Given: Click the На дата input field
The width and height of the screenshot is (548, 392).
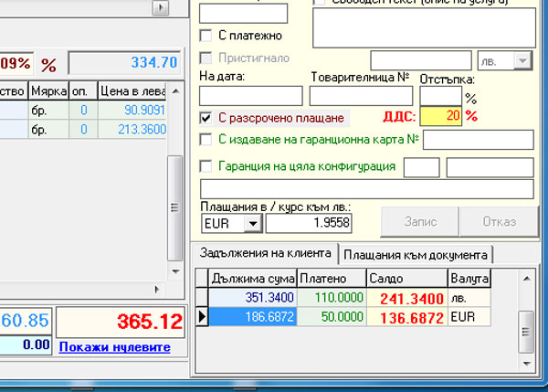Looking at the screenshot, I should [250, 96].
